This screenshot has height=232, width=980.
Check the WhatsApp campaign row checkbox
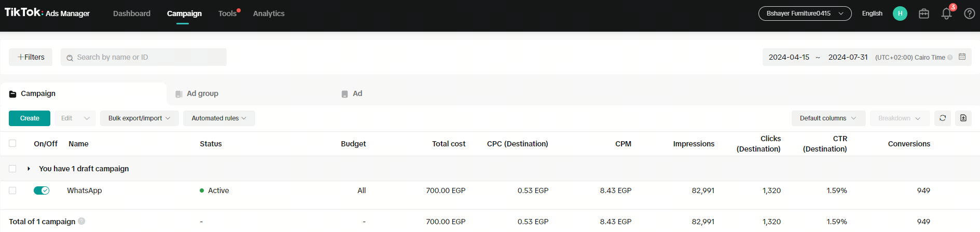pyautogui.click(x=12, y=190)
